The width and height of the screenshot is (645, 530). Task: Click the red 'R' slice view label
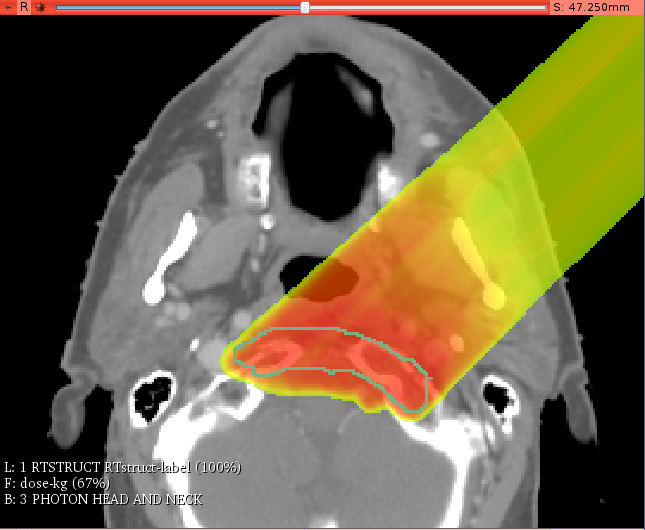[x=24, y=7]
